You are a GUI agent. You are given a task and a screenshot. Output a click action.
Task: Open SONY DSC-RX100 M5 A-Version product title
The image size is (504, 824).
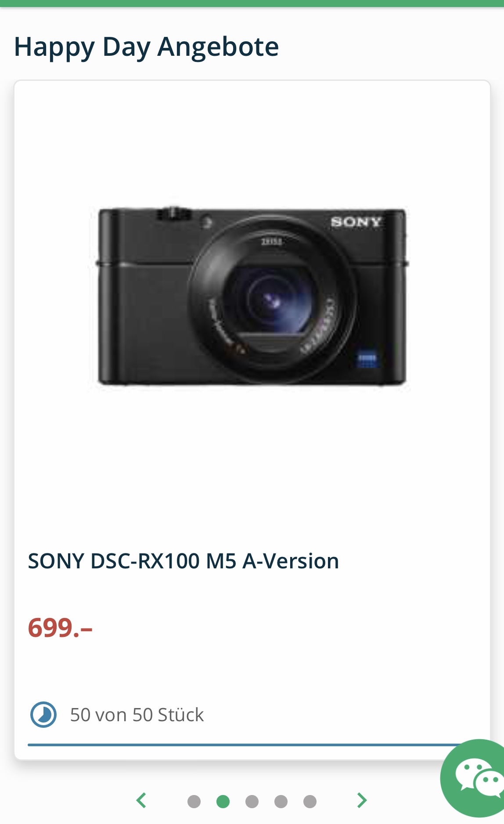coord(184,561)
